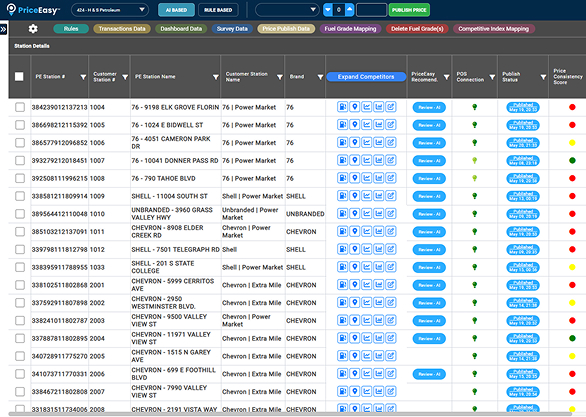586x417 pixels.
Task: Click the PriceEasy logo
Action: tap(33, 10)
